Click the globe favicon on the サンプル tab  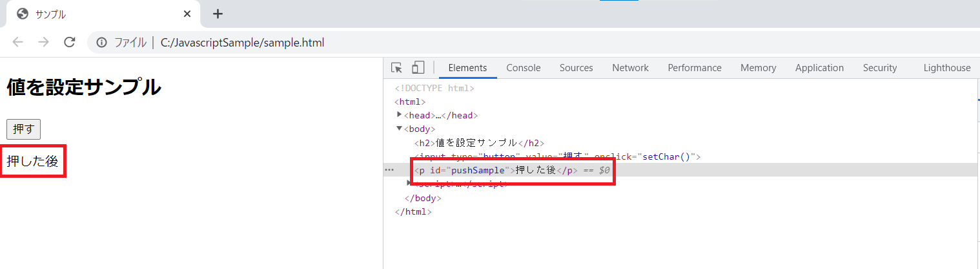pos(23,14)
